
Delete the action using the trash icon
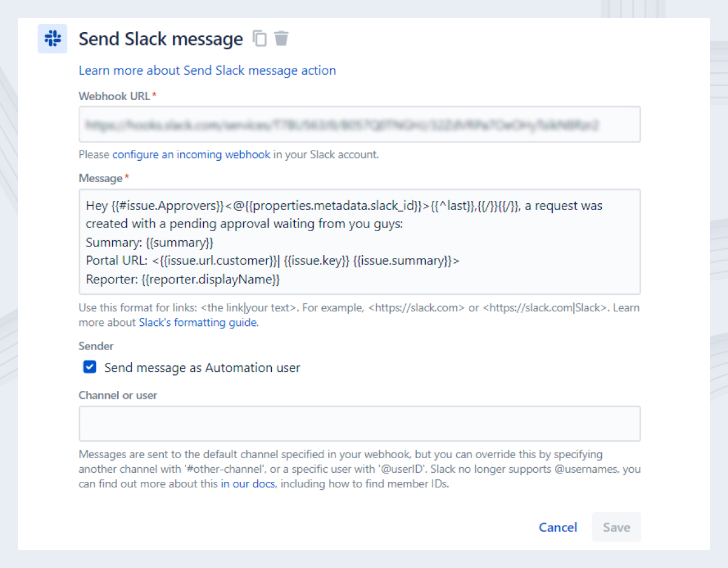click(x=281, y=38)
